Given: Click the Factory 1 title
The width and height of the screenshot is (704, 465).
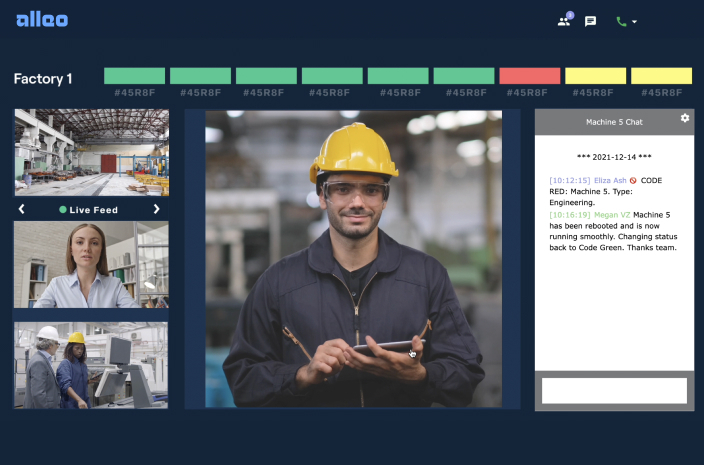Looking at the screenshot, I should pos(43,79).
